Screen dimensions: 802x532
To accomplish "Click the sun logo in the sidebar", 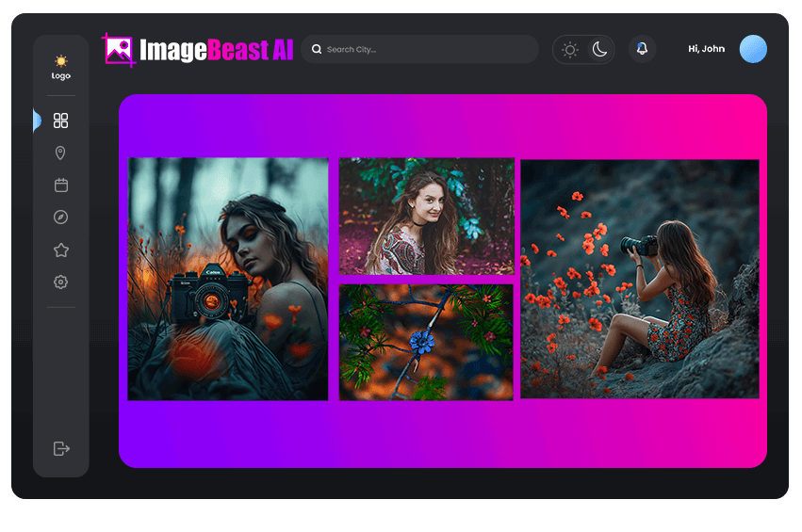I will pos(61,62).
